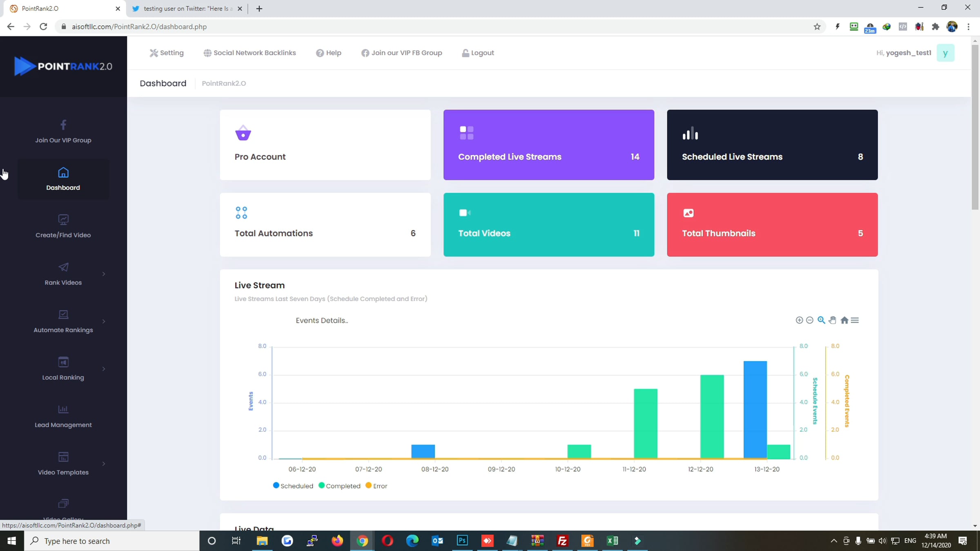
Task: Click the chart zoom in icon
Action: (799, 320)
